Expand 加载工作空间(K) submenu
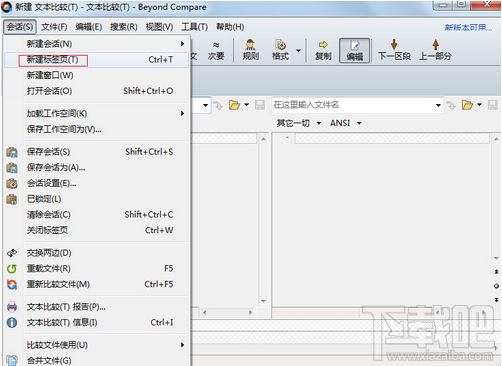 pos(97,114)
